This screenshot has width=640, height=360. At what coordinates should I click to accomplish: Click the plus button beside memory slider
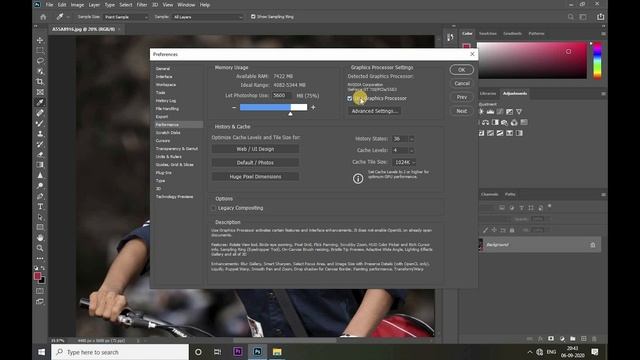click(313, 107)
